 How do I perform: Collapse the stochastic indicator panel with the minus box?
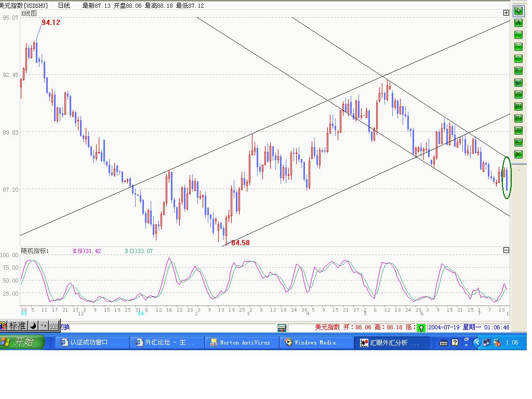[506, 250]
